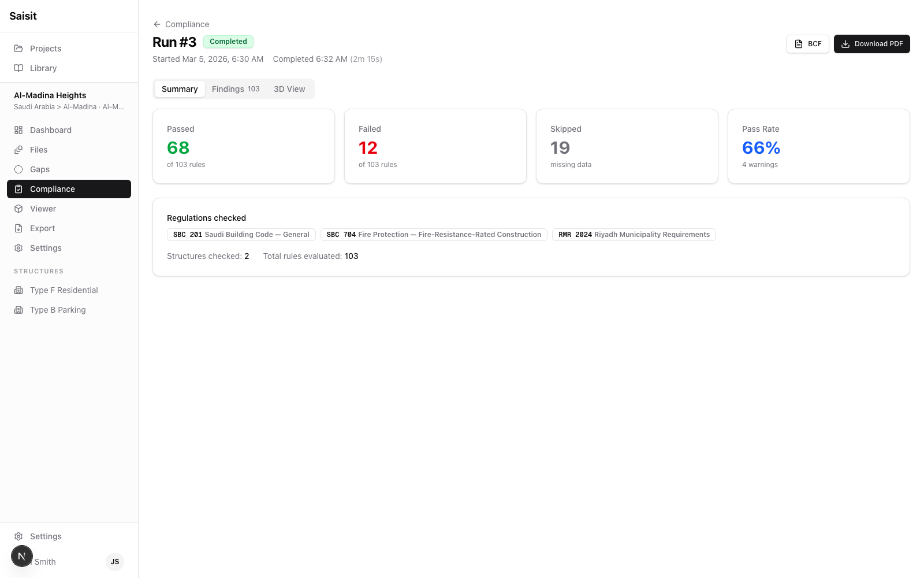Open the Projects folder icon

click(x=18, y=49)
